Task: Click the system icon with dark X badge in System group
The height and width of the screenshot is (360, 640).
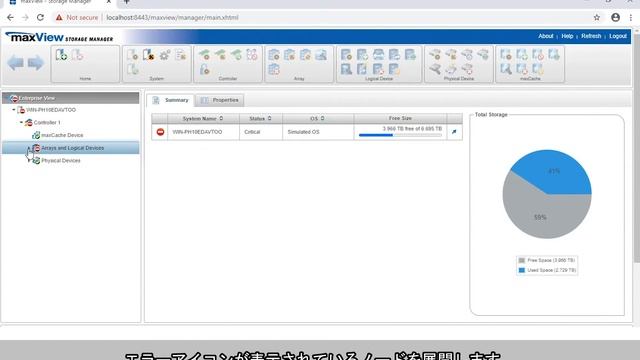Action: (149, 55)
